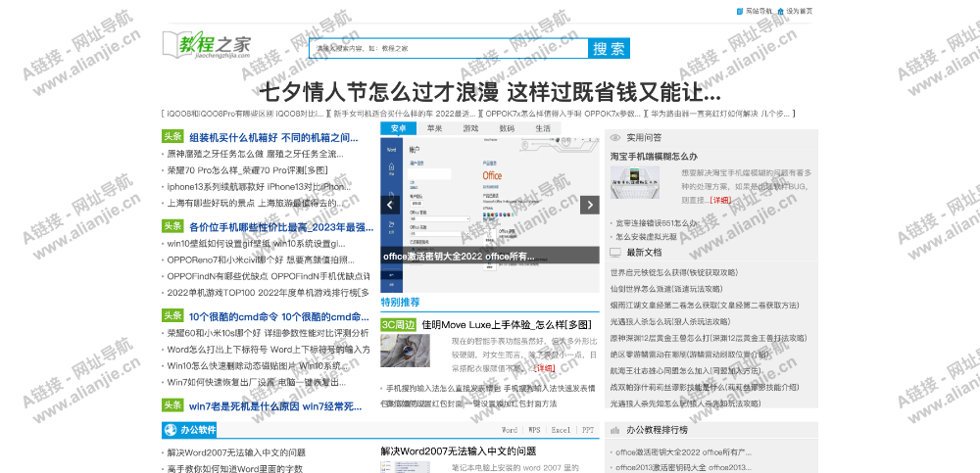Click 头条 badge beside 各价位手机
980x473 pixels.
point(172,226)
